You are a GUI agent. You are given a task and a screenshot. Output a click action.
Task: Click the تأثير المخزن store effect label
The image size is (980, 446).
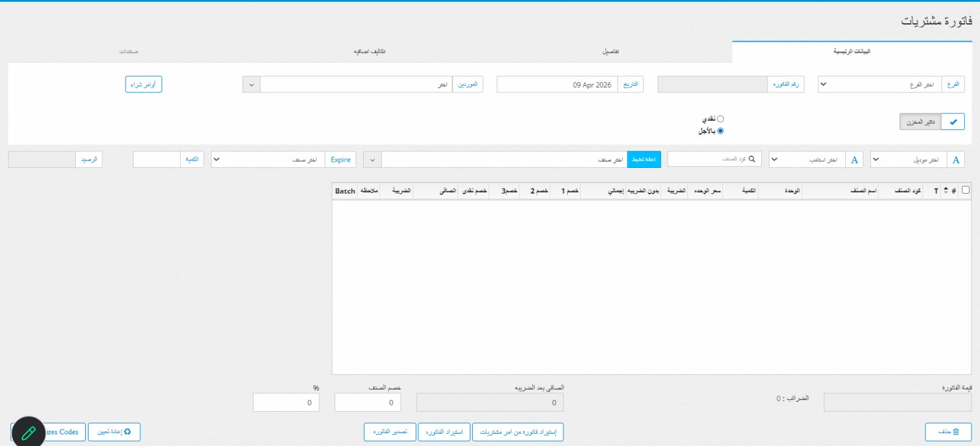click(x=921, y=122)
